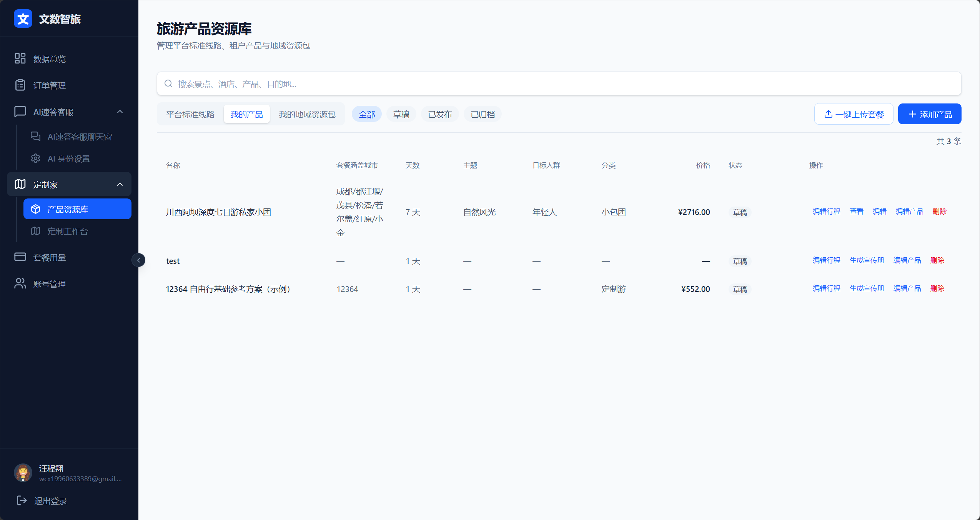Viewport: 980px width, 520px height.
Task: Click 编辑 link in 川西阿坝 row
Action: (880, 212)
